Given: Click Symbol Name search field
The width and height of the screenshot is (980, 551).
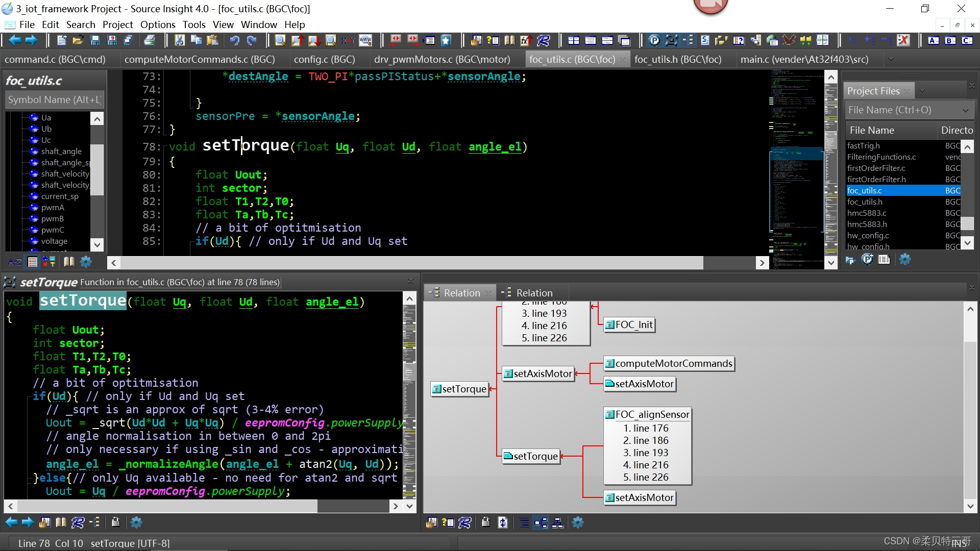Looking at the screenshot, I should 54,100.
